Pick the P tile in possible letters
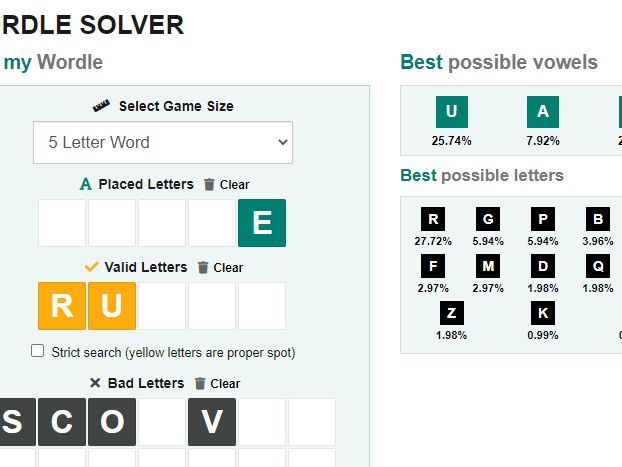The width and height of the screenshot is (622, 467). click(543, 219)
